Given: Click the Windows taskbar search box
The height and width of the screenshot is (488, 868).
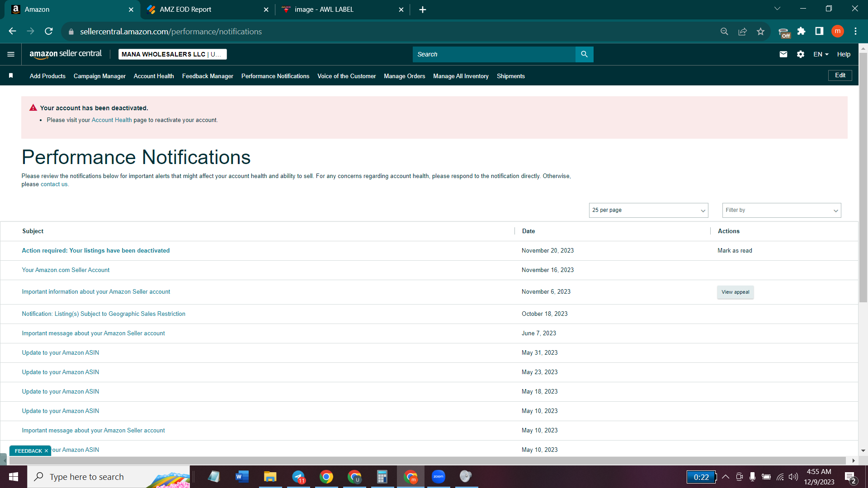Looking at the screenshot, I should tap(108, 477).
